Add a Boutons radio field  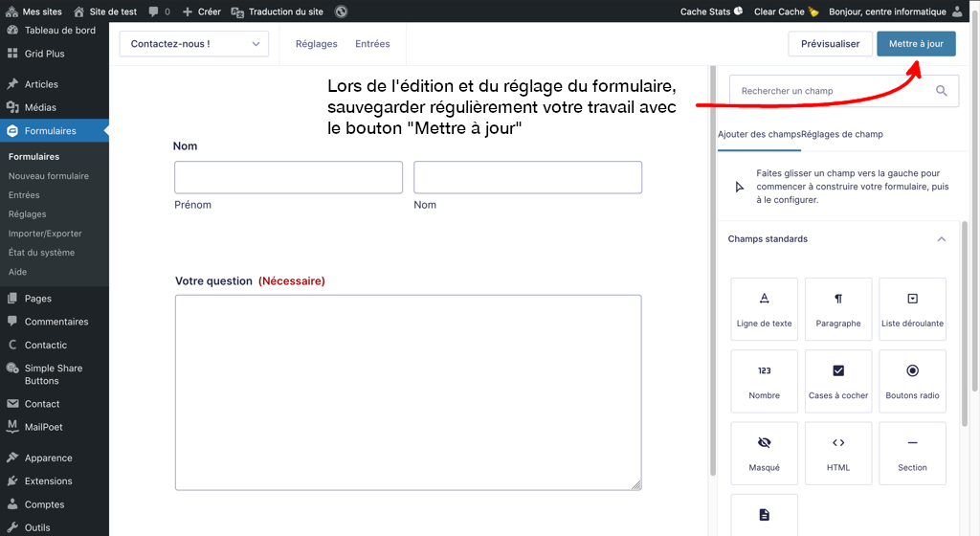[912, 381]
